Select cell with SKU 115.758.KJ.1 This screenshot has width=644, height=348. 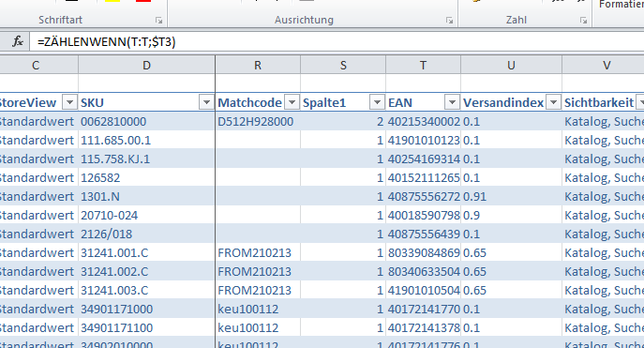pos(146,159)
